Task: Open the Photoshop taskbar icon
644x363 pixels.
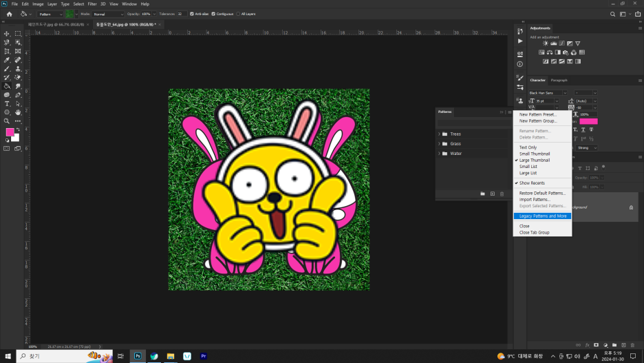Action: point(138,356)
